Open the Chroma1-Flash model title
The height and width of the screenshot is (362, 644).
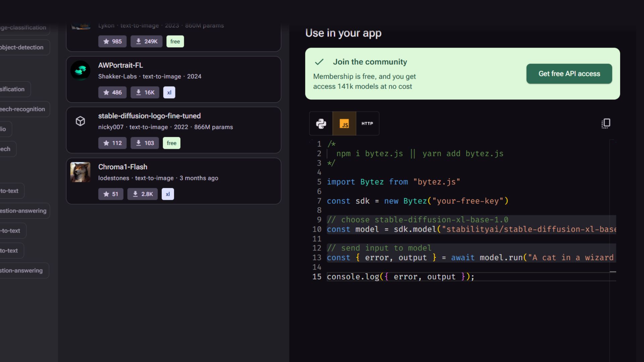pyautogui.click(x=122, y=167)
